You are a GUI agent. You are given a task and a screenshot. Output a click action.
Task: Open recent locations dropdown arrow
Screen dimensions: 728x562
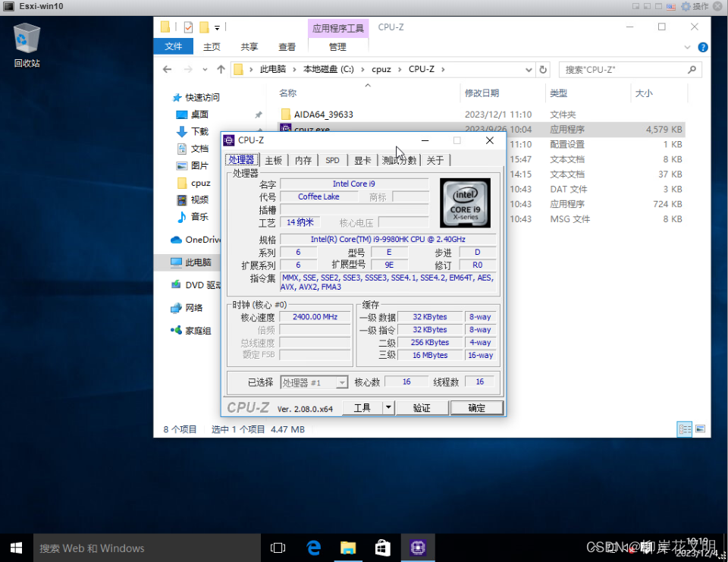click(x=205, y=70)
